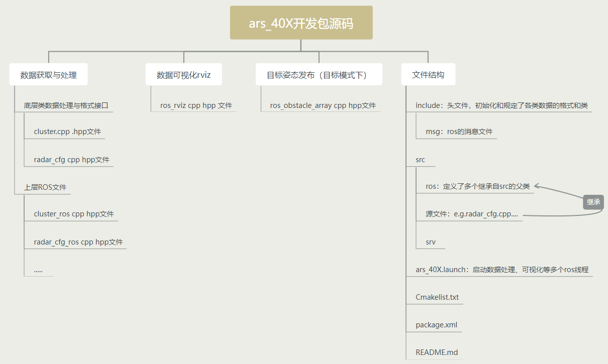This screenshot has height=364, width=608.
Task: Click the 继承 relationship label
Action: click(x=593, y=202)
